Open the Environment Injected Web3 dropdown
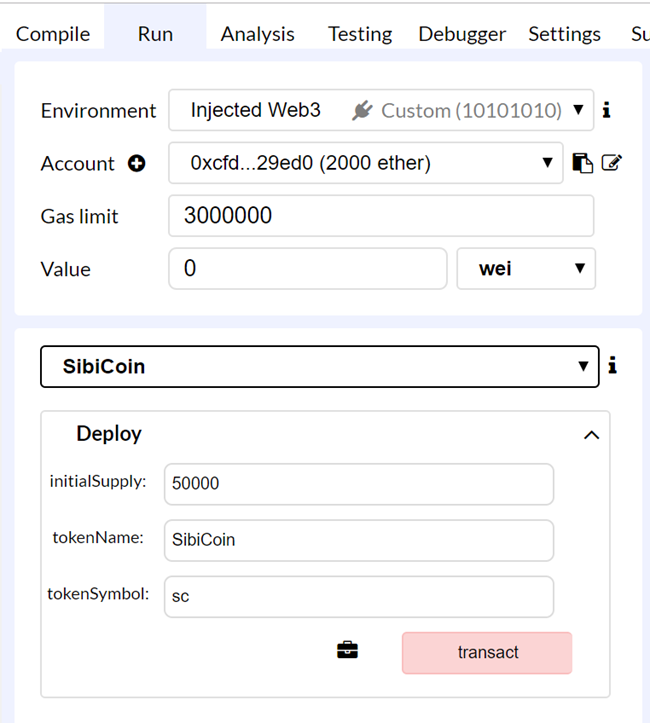650x723 pixels. pos(381,110)
